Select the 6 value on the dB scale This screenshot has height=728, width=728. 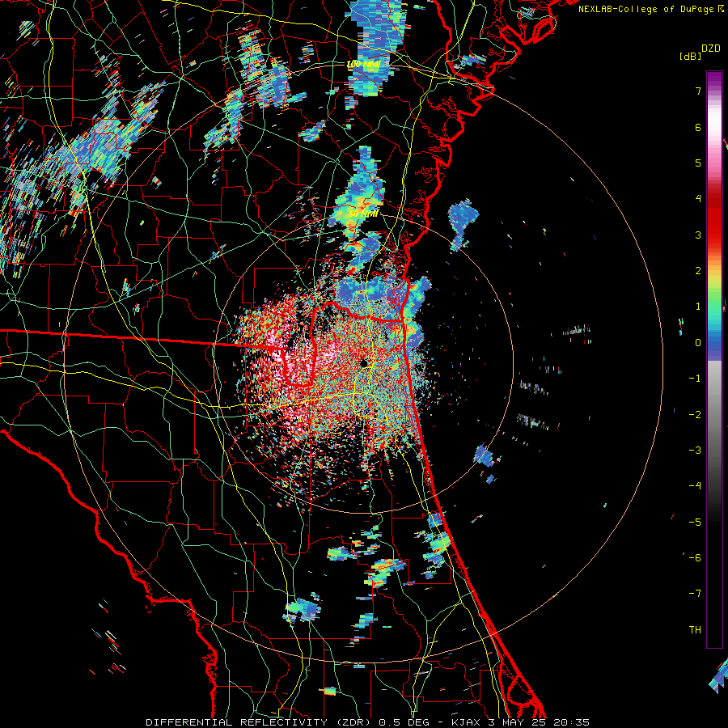[x=698, y=127]
